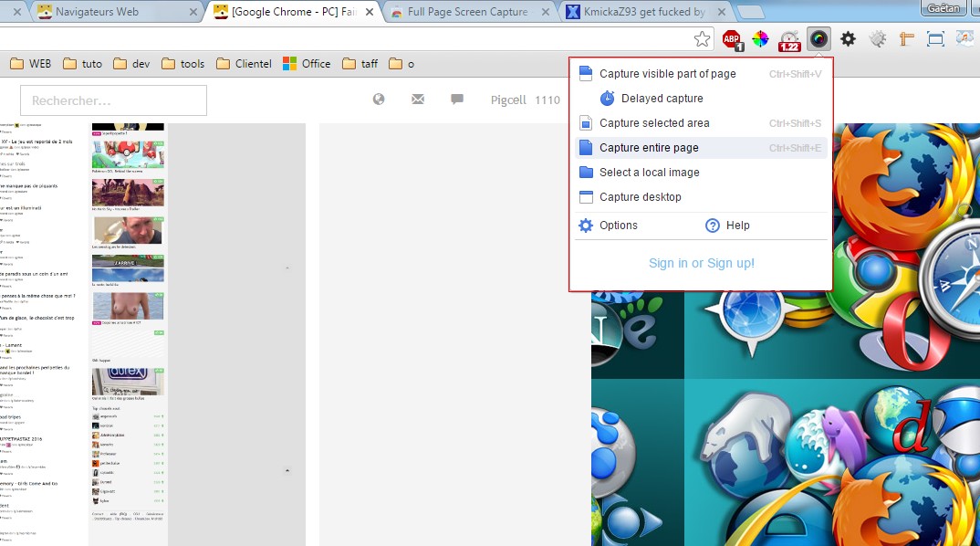Click the black gear extension icon
Viewport: 980px width, 546px height.
tap(848, 38)
